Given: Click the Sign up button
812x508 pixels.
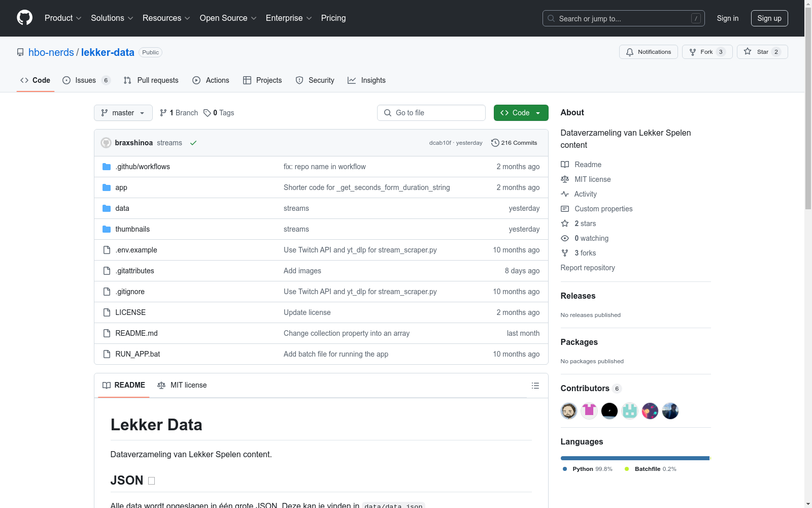Looking at the screenshot, I should pos(769,18).
